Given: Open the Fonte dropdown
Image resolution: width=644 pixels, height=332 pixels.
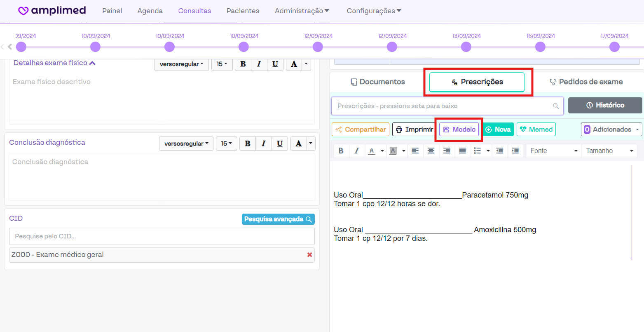Looking at the screenshot, I should (553, 151).
